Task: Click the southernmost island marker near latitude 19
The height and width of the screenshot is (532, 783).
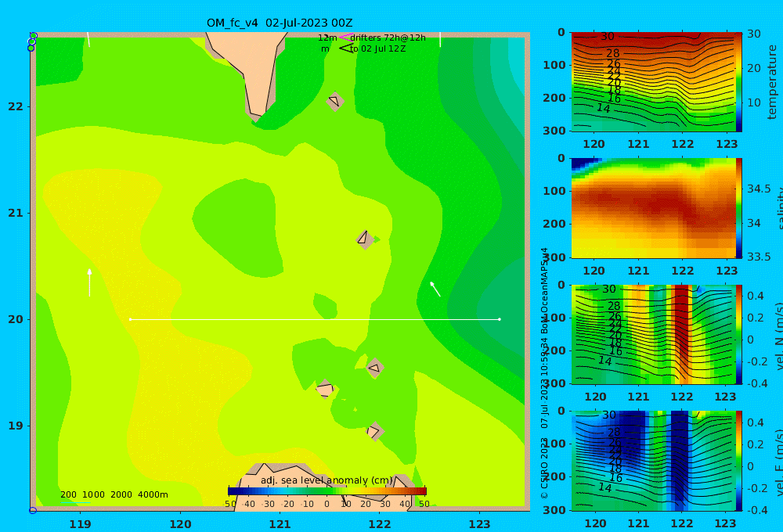Action: (374, 431)
